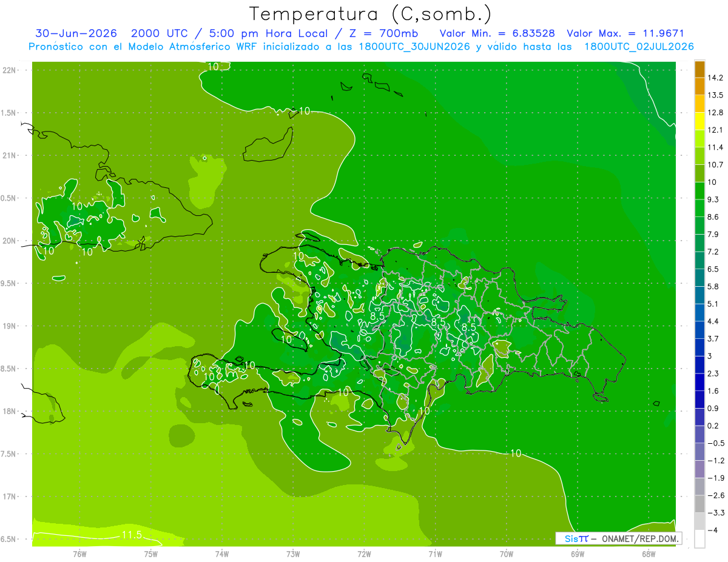
Task: Click the "-3.3" colorbar value
Action: coord(716,512)
